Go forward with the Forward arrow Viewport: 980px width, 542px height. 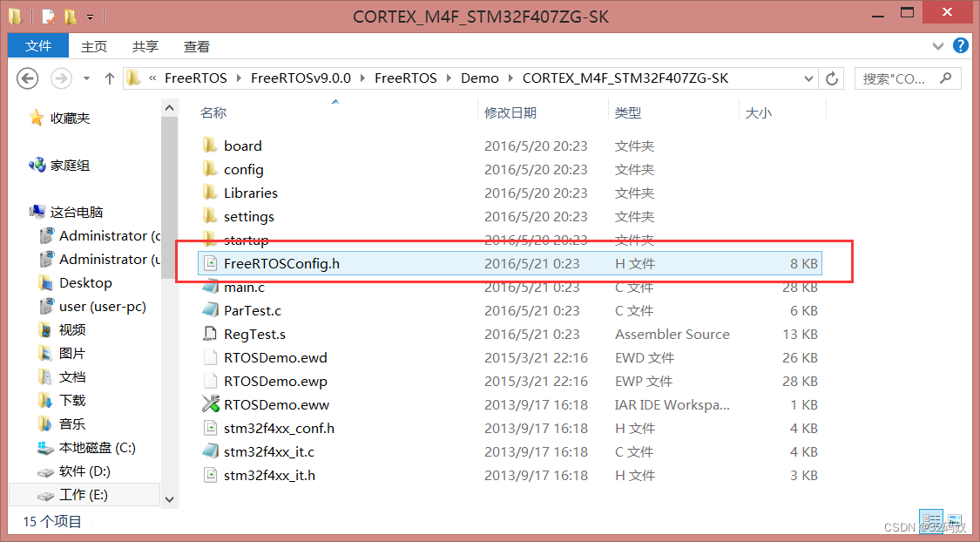pyautogui.click(x=61, y=78)
